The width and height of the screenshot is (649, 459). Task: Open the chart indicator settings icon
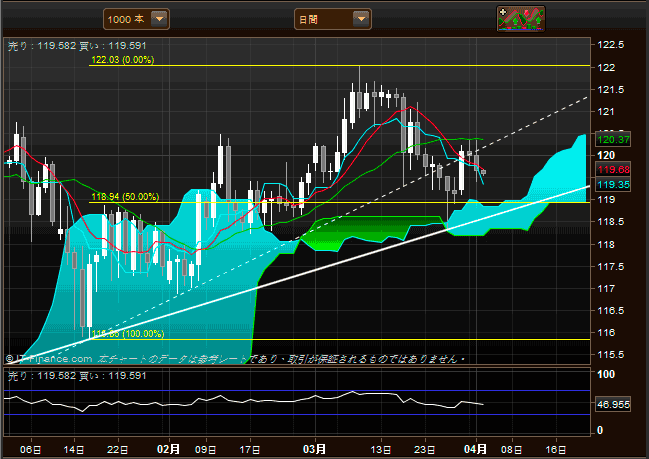tap(521, 19)
